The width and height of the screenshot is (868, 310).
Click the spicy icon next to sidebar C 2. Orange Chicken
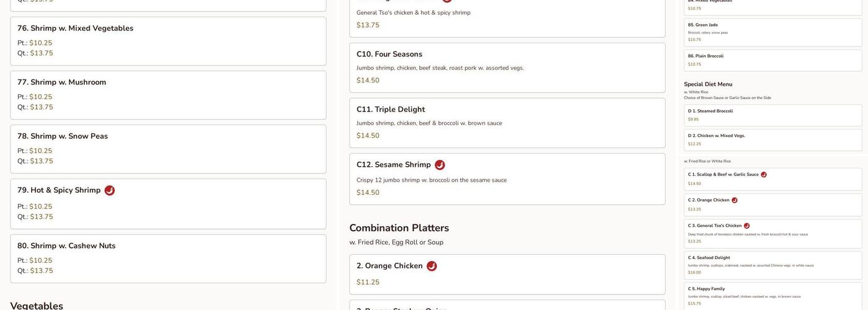coord(735,200)
